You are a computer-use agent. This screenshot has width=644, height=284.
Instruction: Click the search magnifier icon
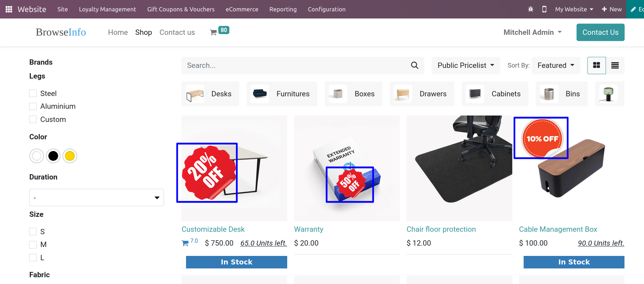[414, 65]
